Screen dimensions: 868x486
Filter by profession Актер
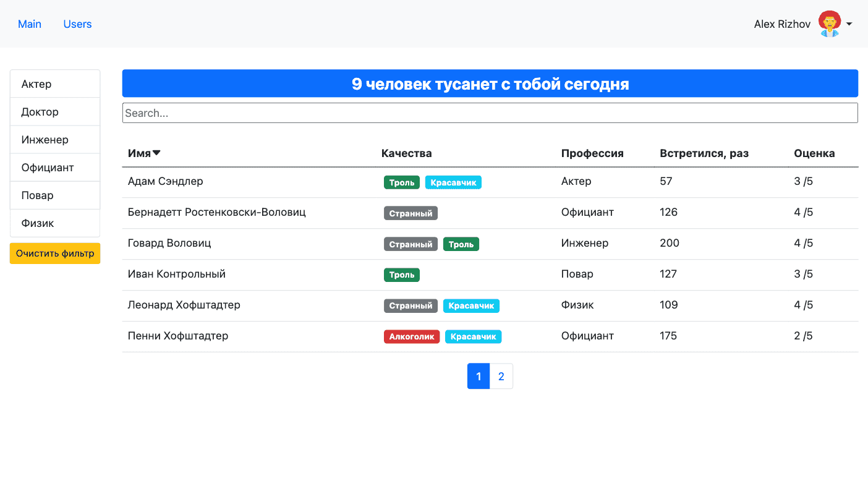click(55, 84)
